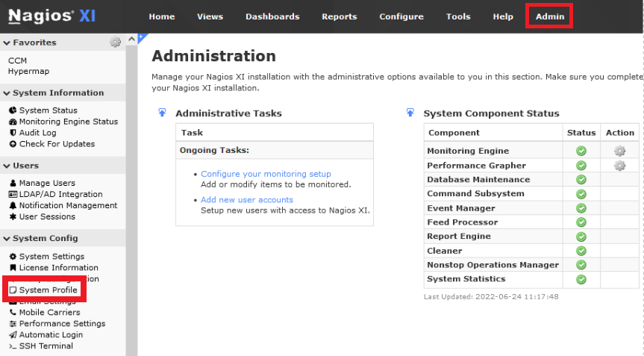
Task: Collapse Administrative Tasks panel arrow icon
Action: point(162,113)
